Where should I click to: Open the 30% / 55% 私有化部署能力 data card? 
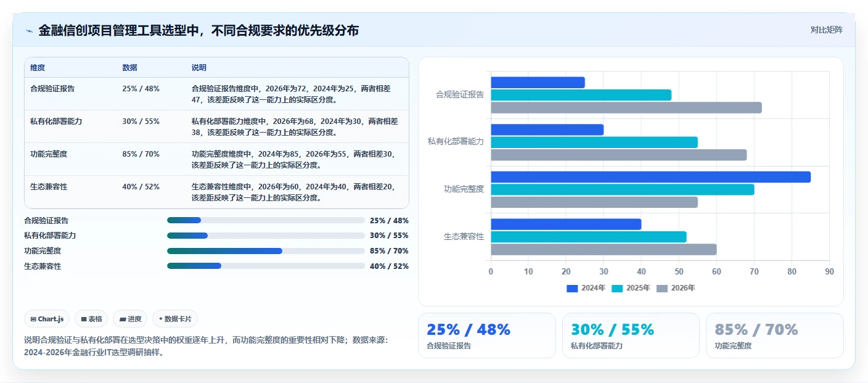point(631,336)
